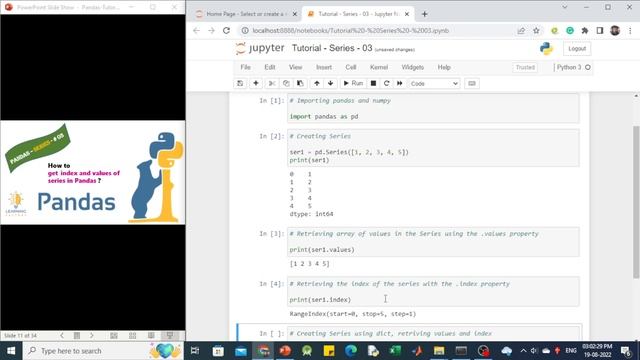This screenshot has width=640, height=360.
Task: Insert a cell below with the plus icon
Action: click(x=256, y=83)
